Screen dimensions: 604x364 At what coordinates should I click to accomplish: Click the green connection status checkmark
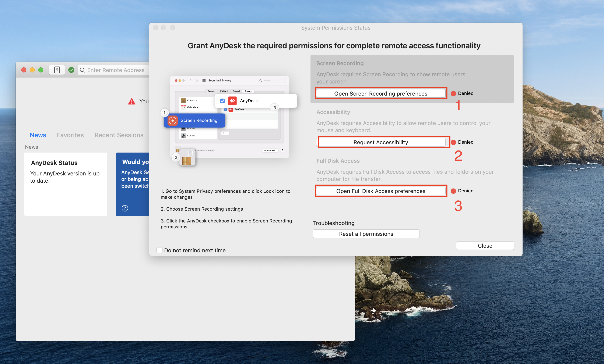pyautogui.click(x=71, y=70)
